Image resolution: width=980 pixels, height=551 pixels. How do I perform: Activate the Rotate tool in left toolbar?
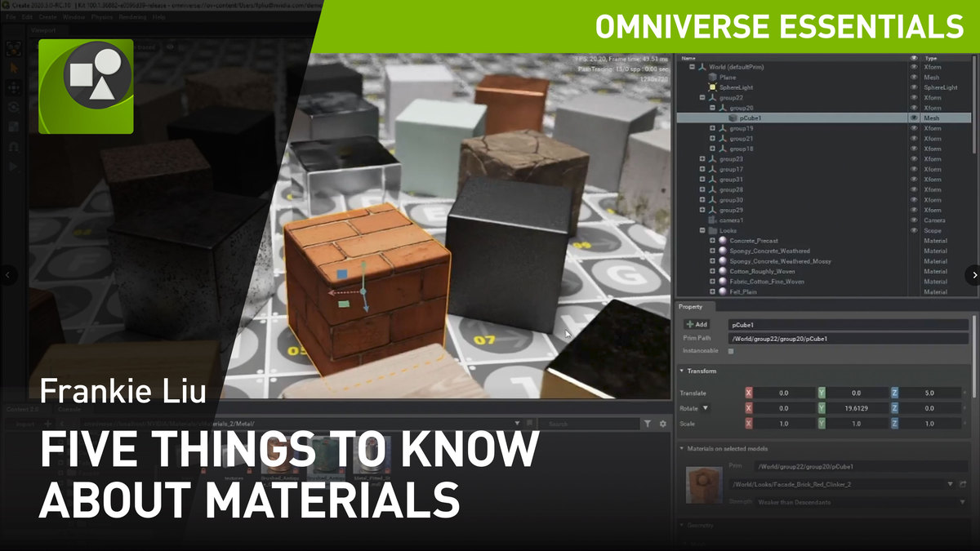tap(14, 107)
